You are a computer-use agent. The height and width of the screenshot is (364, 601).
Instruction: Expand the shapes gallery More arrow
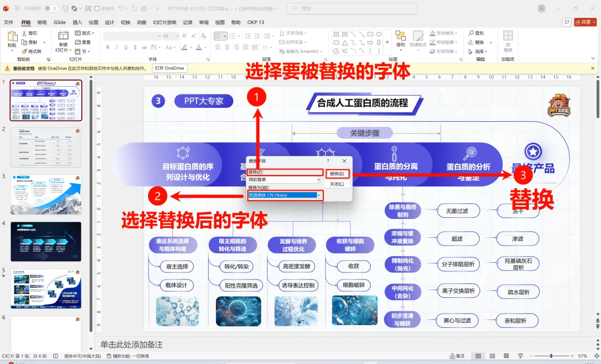(x=387, y=42)
